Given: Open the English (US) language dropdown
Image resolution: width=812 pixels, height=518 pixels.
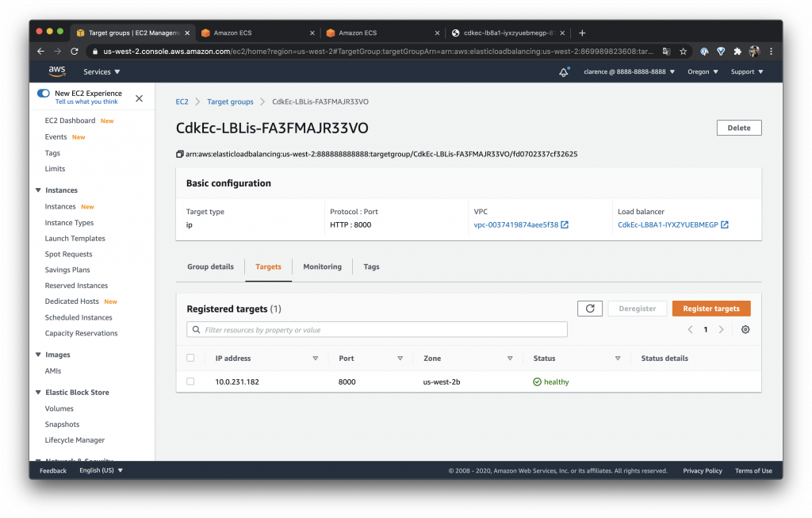Looking at the screenshot, I should [101, 470].
